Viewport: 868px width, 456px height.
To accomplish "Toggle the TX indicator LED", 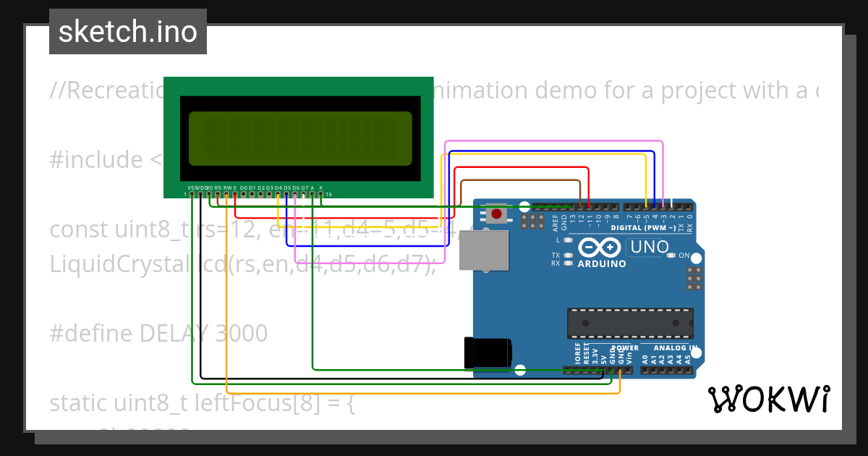I will [x=566, y=254].
